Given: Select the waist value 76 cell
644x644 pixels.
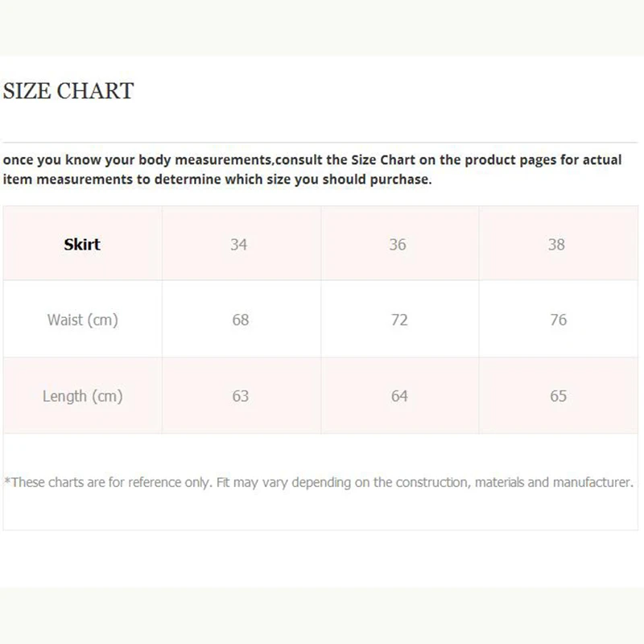Looking at the screenshot, I should (x=558, y=320).
